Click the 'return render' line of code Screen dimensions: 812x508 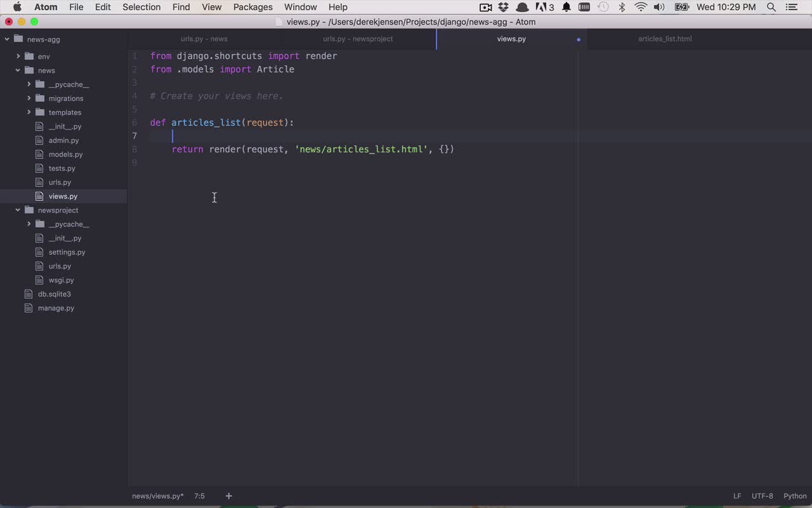tap(313, 149)
